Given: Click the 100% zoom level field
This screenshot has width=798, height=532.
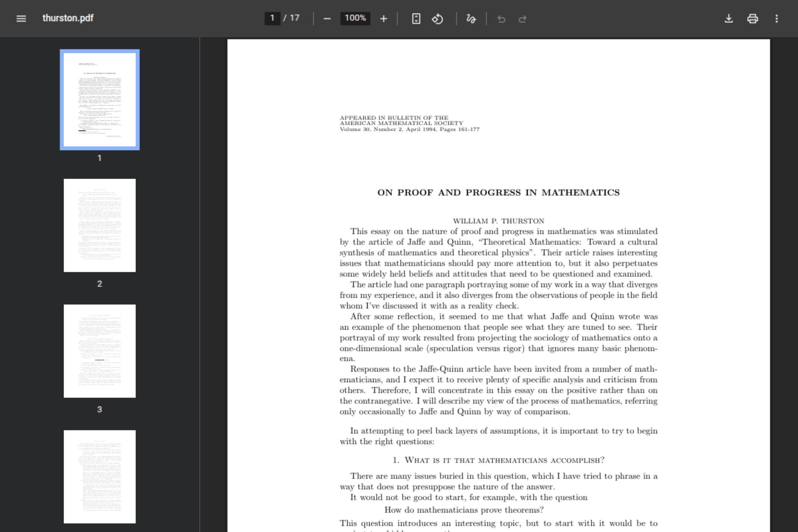Looking at the screenshot, I should [355, 18].
